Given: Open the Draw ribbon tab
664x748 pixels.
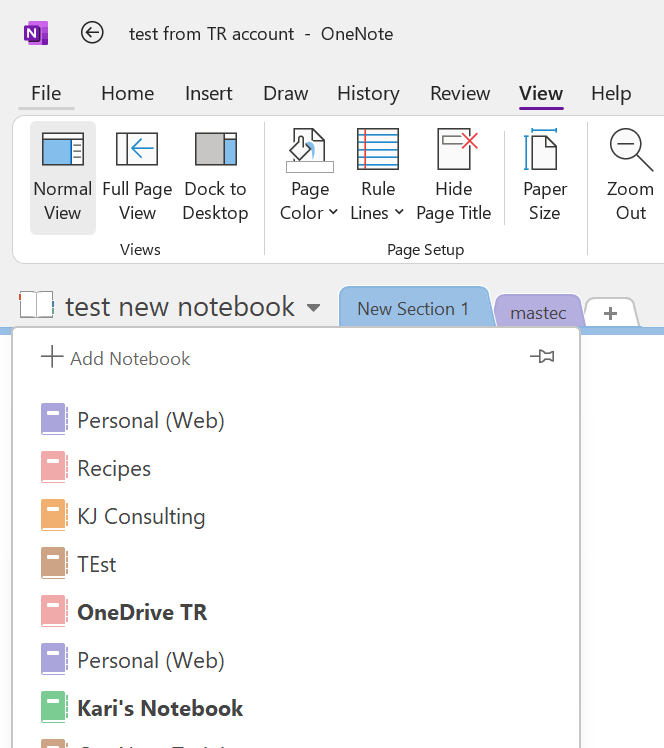Looking at the screenshot, I should (x=285, y=94).
